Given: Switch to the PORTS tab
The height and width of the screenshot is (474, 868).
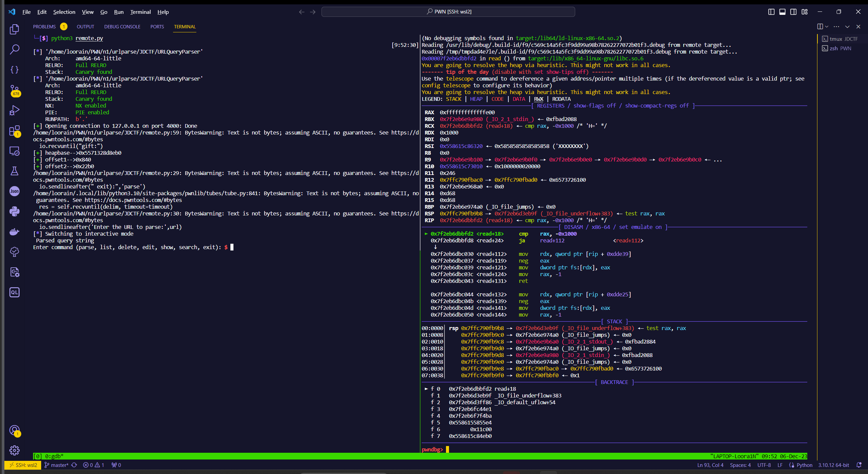Looking at the screenshot, I should click(157, 27).
